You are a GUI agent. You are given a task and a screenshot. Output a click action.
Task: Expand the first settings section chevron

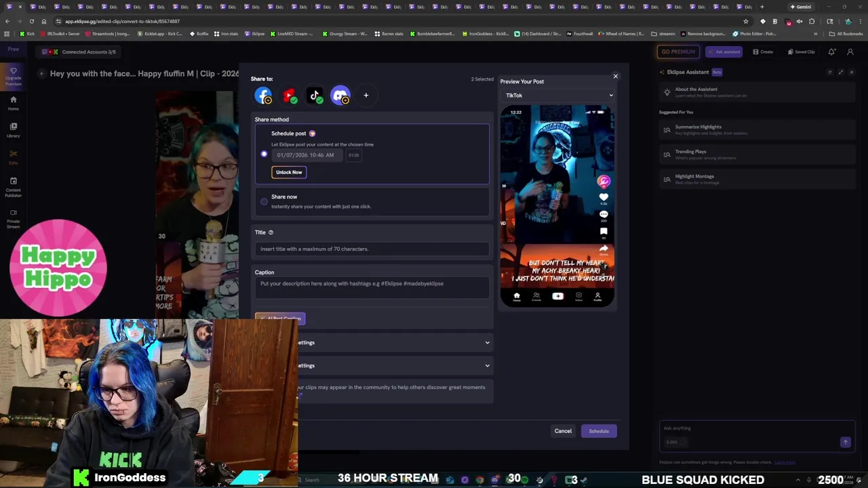(487, 342)
